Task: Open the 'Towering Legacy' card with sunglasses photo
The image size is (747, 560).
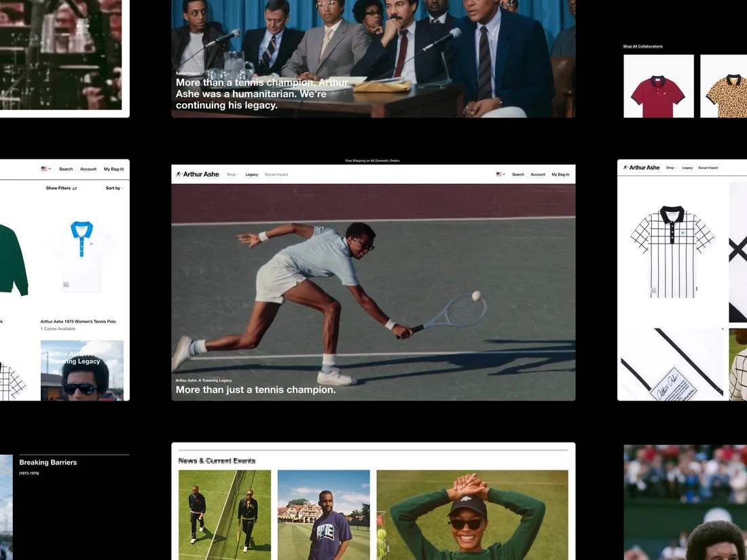Action: (82, 371)
